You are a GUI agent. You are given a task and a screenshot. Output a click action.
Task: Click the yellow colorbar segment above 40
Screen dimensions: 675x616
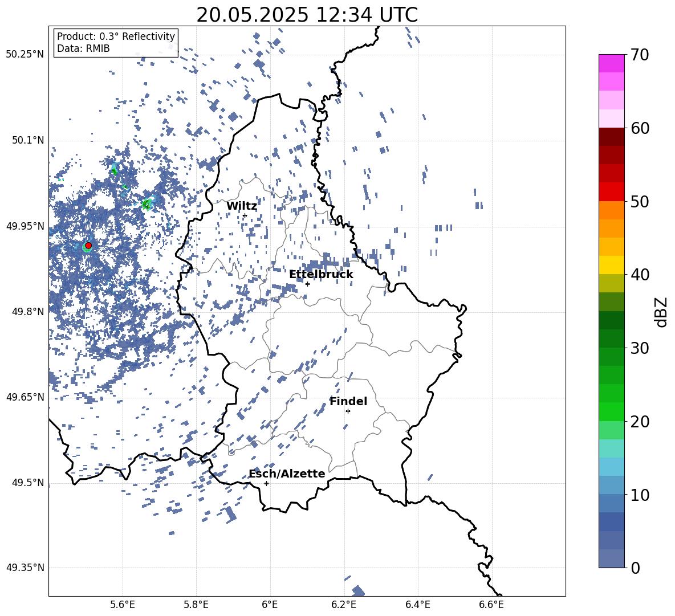[611, 265]
